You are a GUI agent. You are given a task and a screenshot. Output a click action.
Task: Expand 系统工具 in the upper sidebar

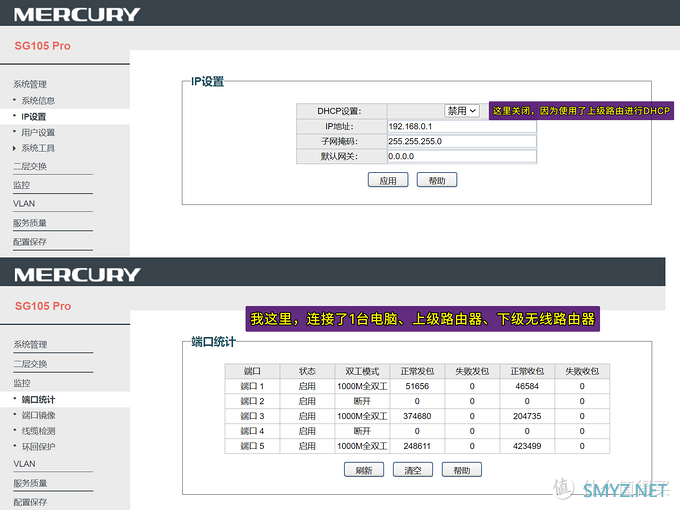point(38,148)
